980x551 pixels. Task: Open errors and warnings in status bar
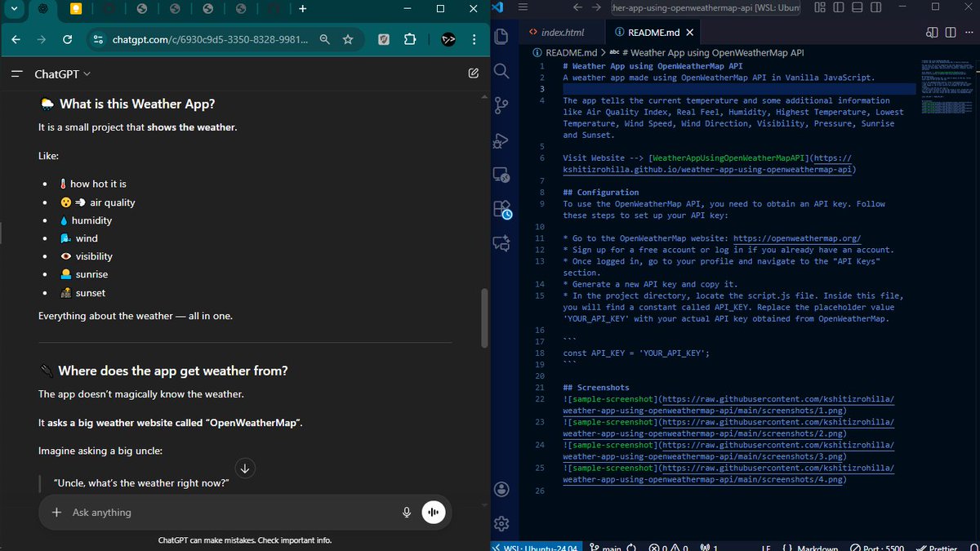[x=668, y=548]
